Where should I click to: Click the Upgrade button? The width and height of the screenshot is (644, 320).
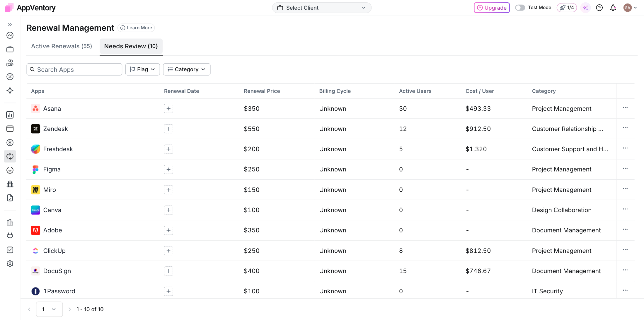[x=492, y=8]
